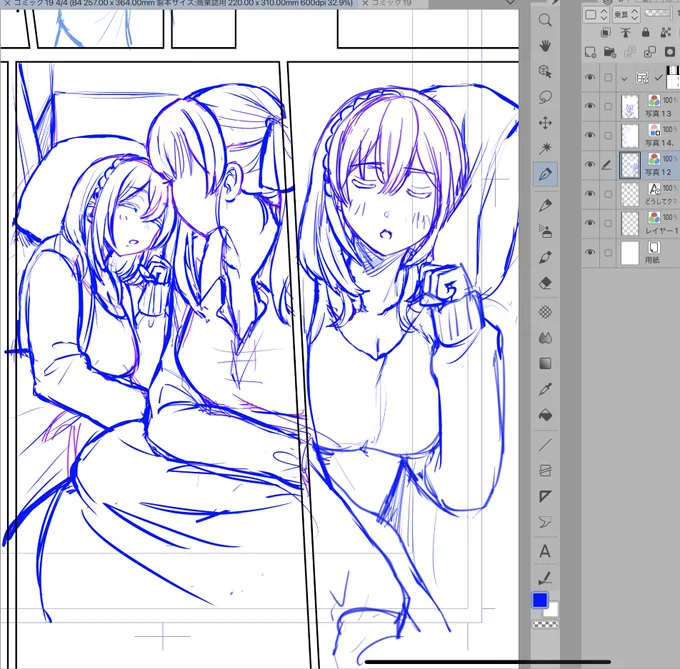Select the Text tool
680x669 pixels.
point(545,552)
